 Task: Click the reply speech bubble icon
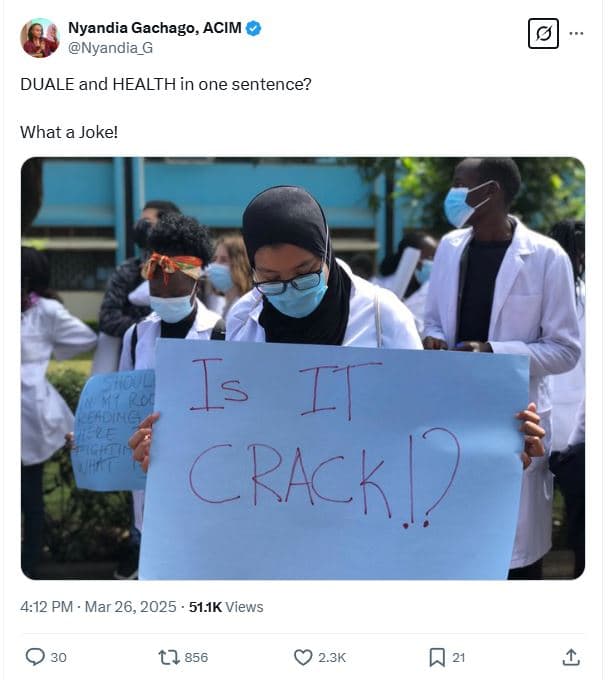[35, 657]
